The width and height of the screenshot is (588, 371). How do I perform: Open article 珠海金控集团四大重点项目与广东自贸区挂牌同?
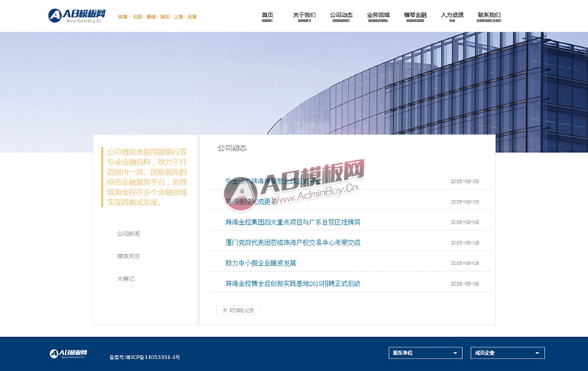[293, 222]
